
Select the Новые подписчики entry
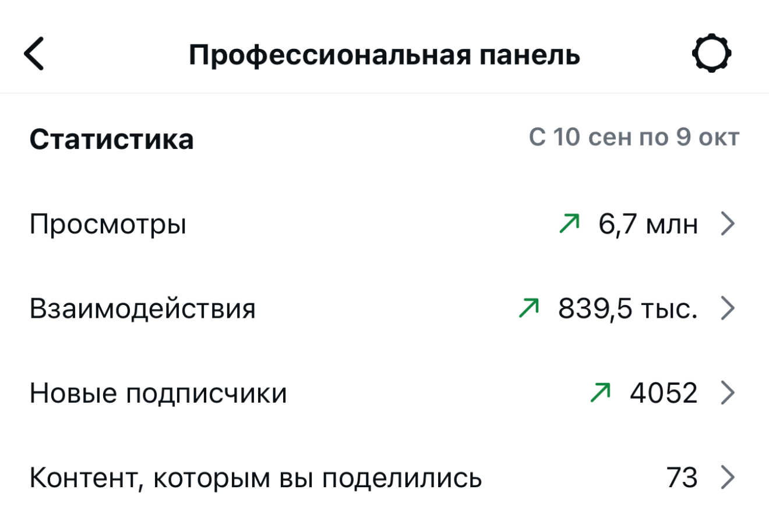tap(158, 393)
